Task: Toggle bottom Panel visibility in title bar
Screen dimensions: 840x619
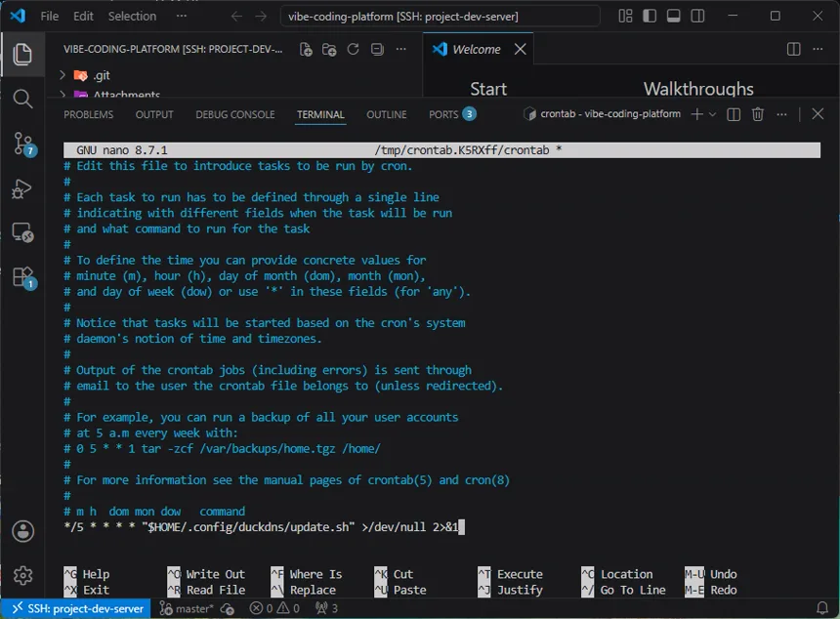Action: pos(673,16)
